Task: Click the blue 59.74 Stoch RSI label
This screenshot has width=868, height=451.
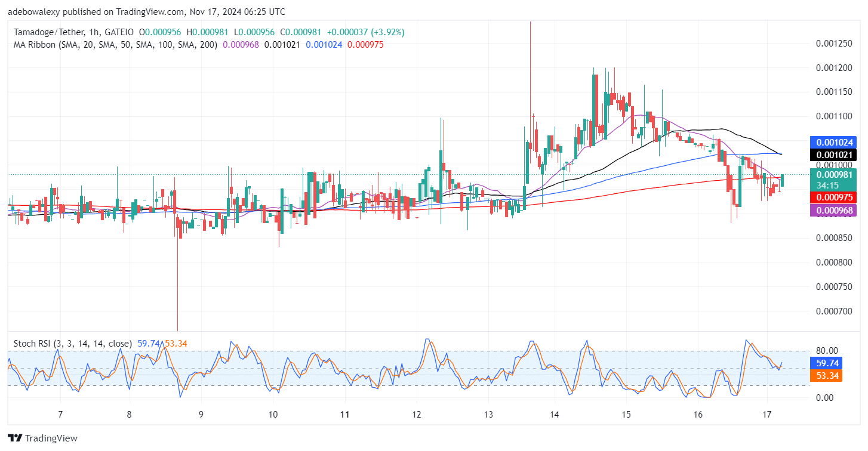Action: [825, 363]
